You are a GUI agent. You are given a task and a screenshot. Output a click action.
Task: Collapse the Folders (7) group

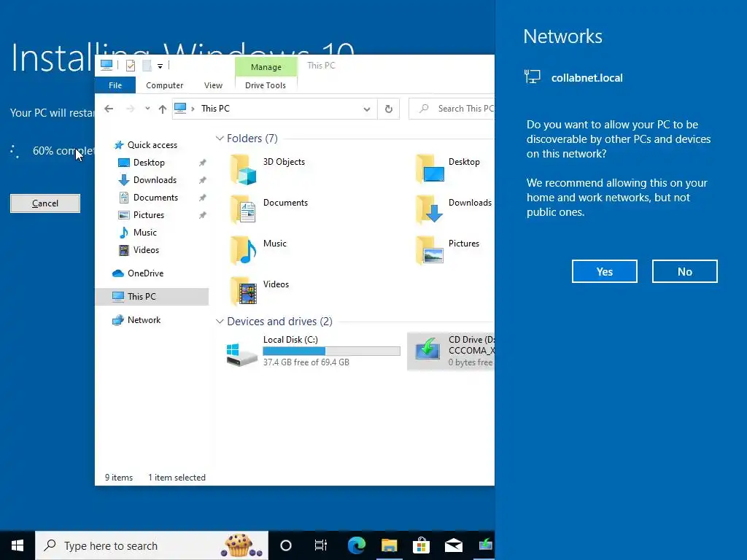(220, 139)
